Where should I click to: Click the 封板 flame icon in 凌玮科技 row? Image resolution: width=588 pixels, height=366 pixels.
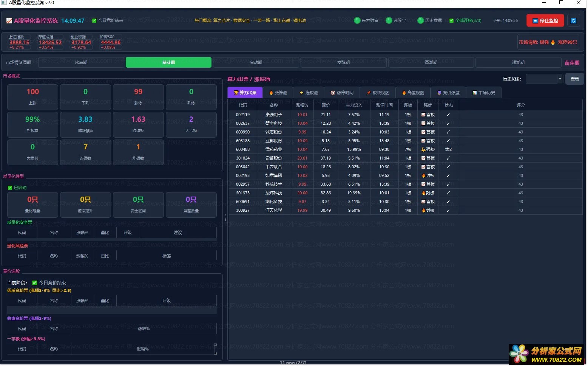point(423,193)
